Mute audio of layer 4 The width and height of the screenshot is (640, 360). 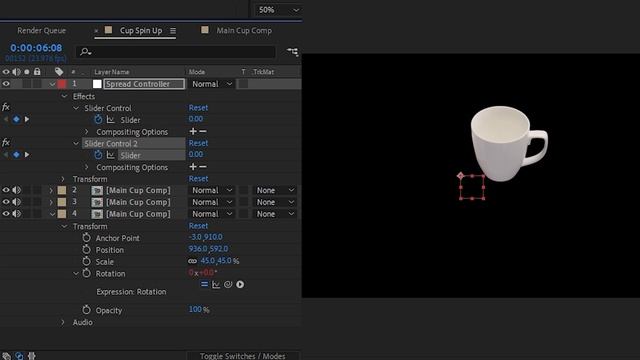click(x=16, y=214)
